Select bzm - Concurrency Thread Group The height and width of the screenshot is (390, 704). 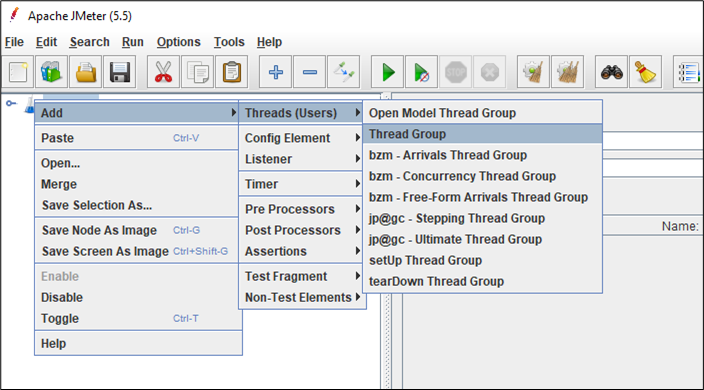[x=482, y=176]
